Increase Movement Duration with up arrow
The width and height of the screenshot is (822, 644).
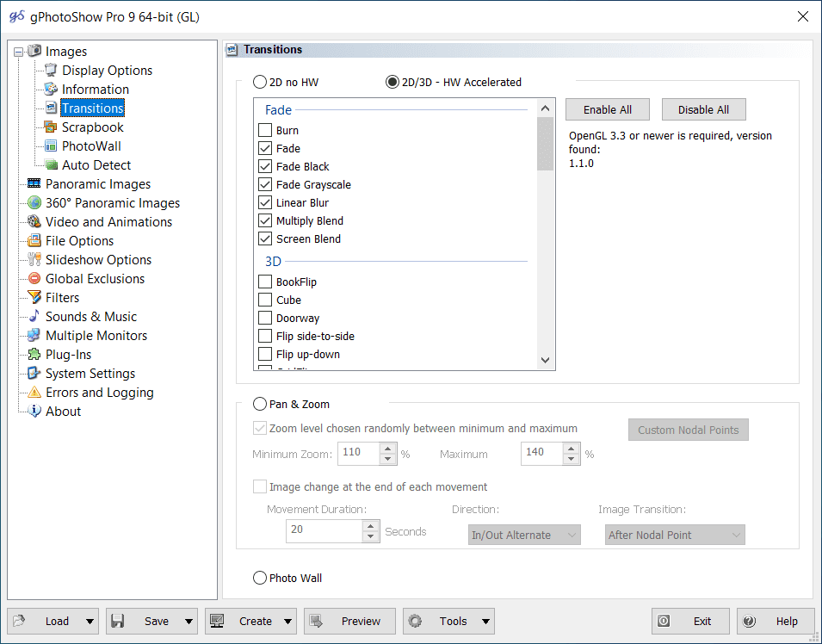pos(371,525)
